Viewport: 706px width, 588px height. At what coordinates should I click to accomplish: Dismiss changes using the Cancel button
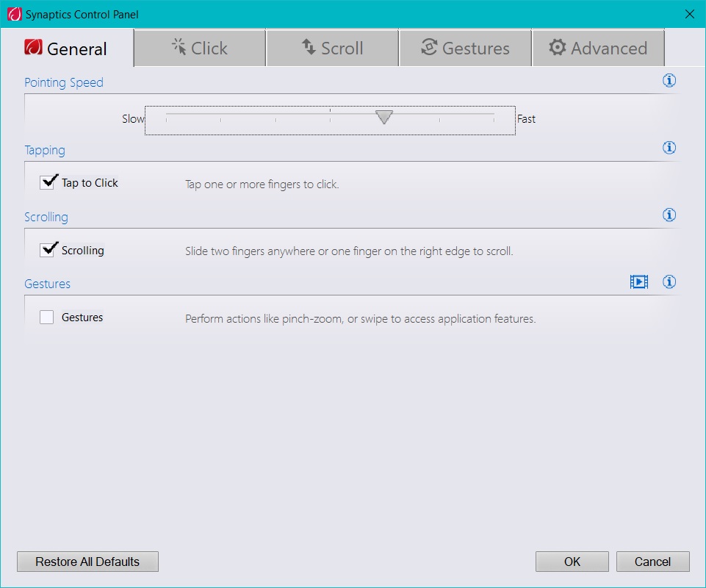(652, 562)
